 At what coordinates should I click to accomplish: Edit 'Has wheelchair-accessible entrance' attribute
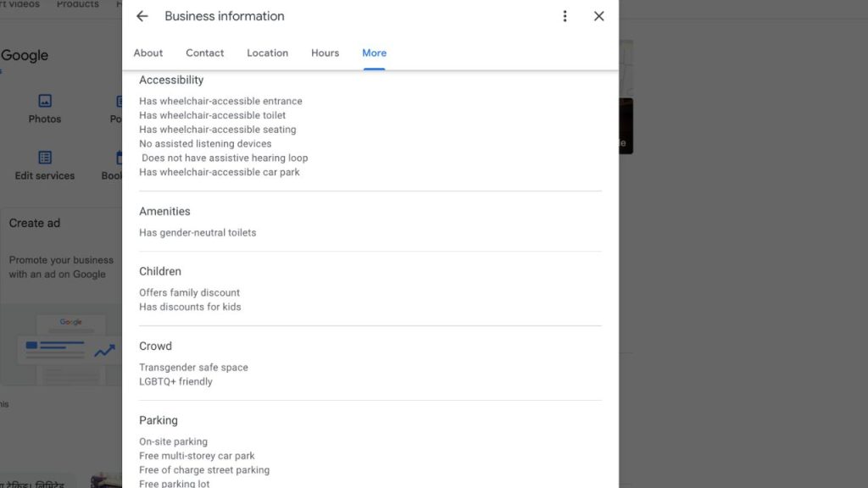220,101
